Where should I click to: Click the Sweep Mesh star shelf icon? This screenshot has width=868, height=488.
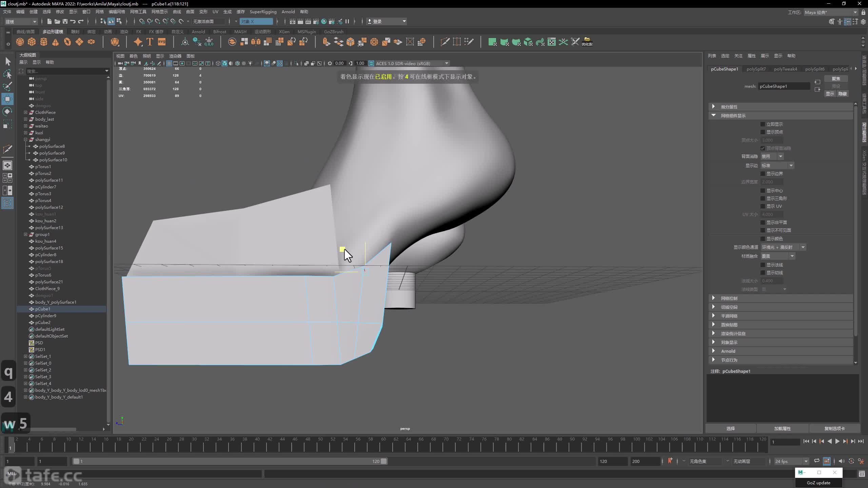point(138,42)
